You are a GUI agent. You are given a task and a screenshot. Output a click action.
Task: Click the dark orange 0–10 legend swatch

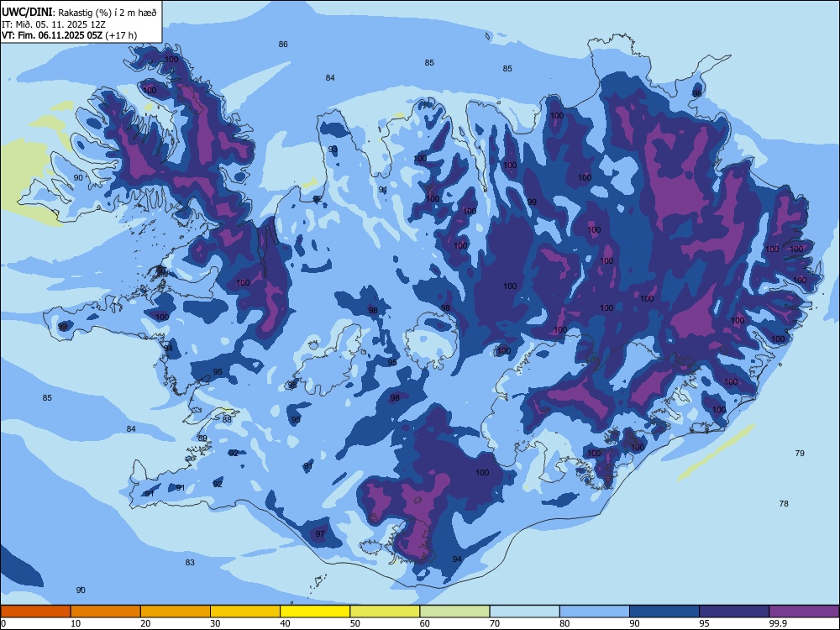[x=35, y=612]
